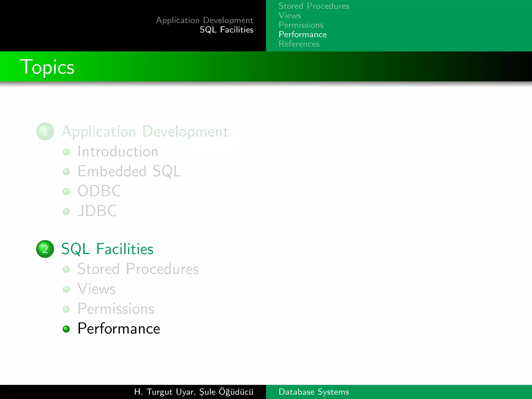The height and width of the screenshot is (399, 532).
Task: Click the author names in the footer
Action: point(194,392)
